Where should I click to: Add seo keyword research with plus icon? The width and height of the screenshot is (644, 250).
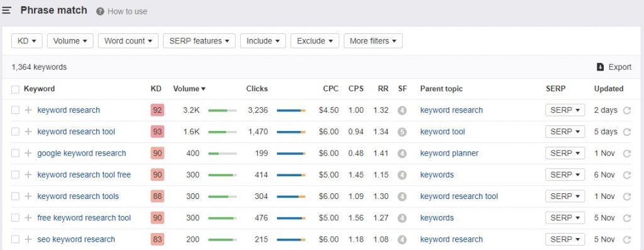point(28,239)
